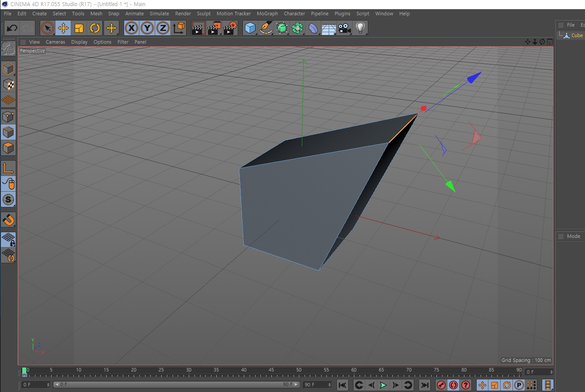This screenshot has width=585, height=392.
Task: Open the viewport Panel menu
Action: coord(140,42)
